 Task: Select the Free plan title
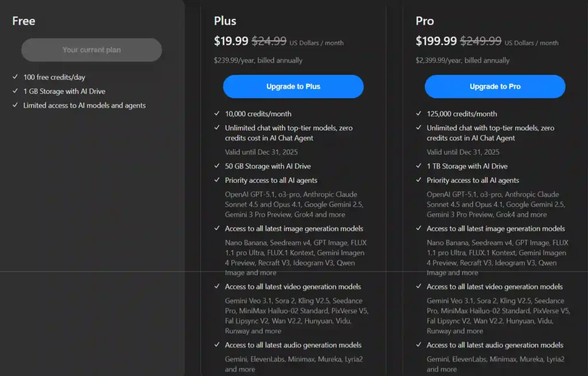click(23, 21)
